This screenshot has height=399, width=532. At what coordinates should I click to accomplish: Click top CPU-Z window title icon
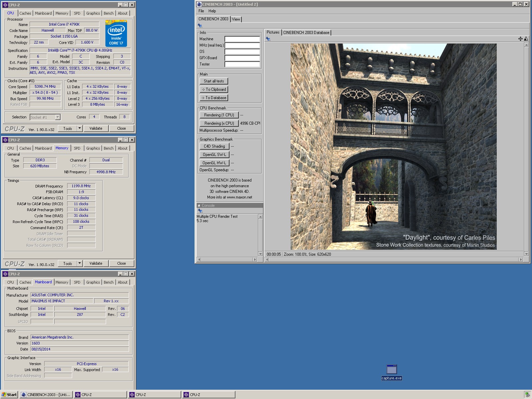pyautogui.click(x=5, y=5)
